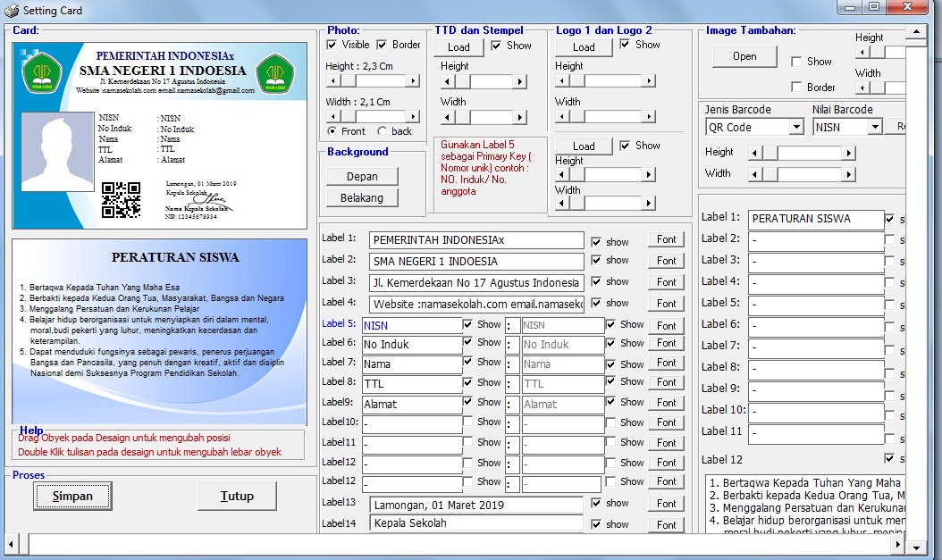Toggle Show checkbox next to Label 8 TTL
The width and height of the screenshot is (942, 560).
[x=467, y=381]
